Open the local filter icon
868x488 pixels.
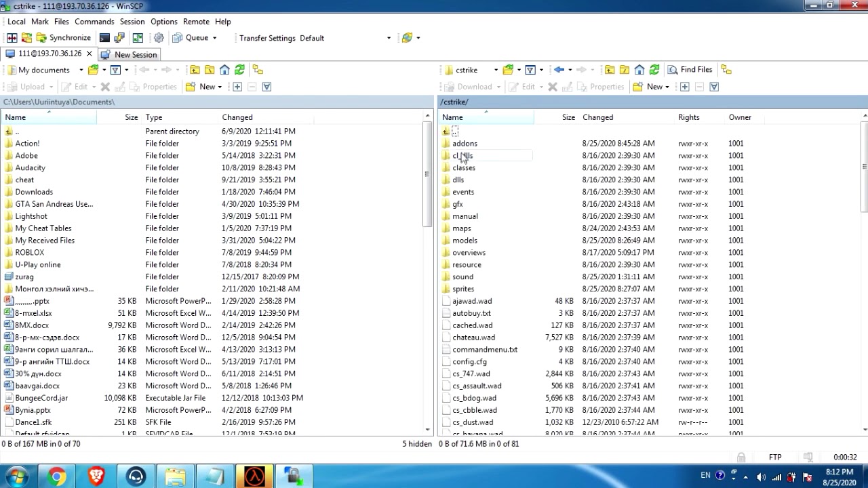coord(115,70)
